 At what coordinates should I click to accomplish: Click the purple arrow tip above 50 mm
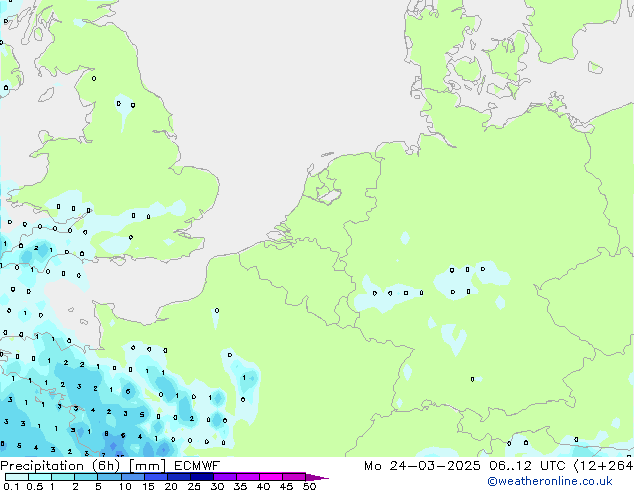click(317, 477)
